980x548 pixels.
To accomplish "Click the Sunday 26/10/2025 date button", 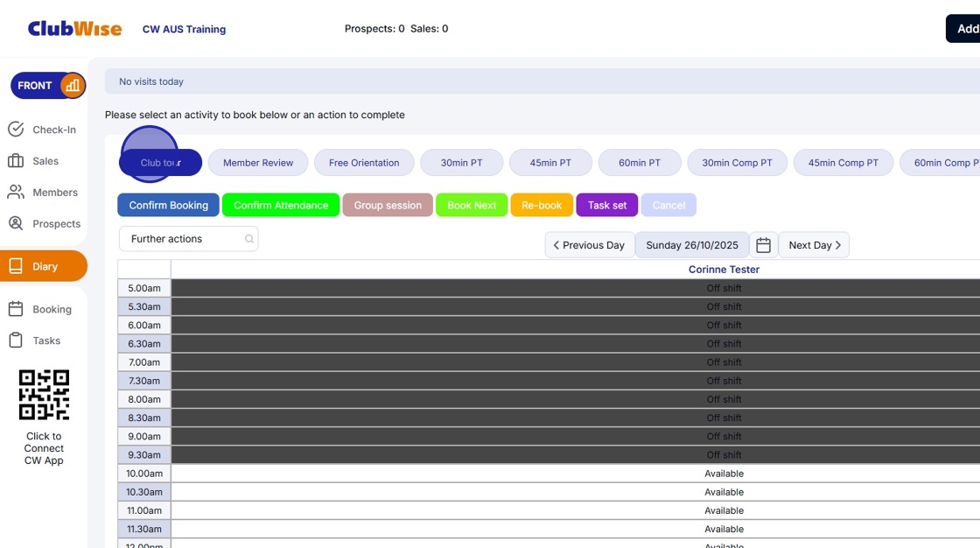I will tap(692, 245).
